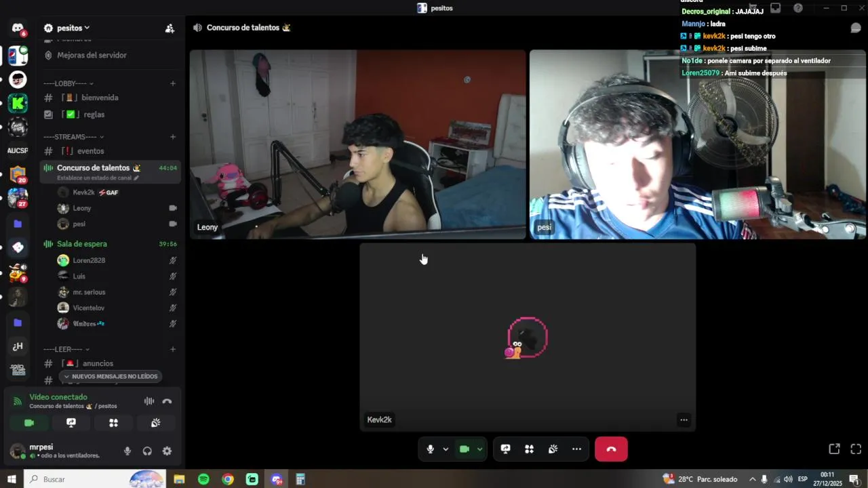Open user settings gear icon
The height and width of the screenshot is (488, 868).
pos(167,451)
